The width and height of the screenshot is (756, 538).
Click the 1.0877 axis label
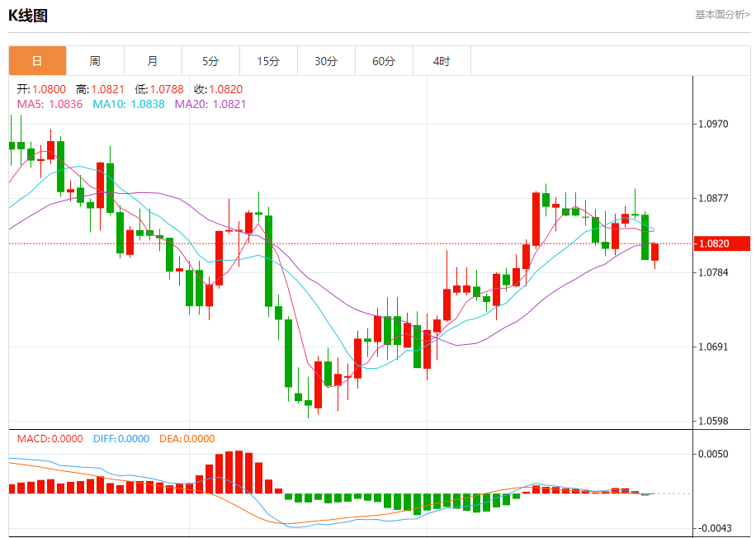(714, 198)
